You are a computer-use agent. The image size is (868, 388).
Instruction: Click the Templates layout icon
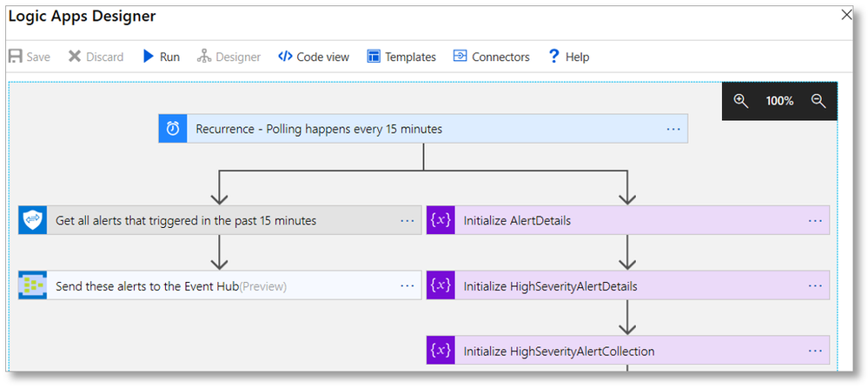click(x=374, y=57)
